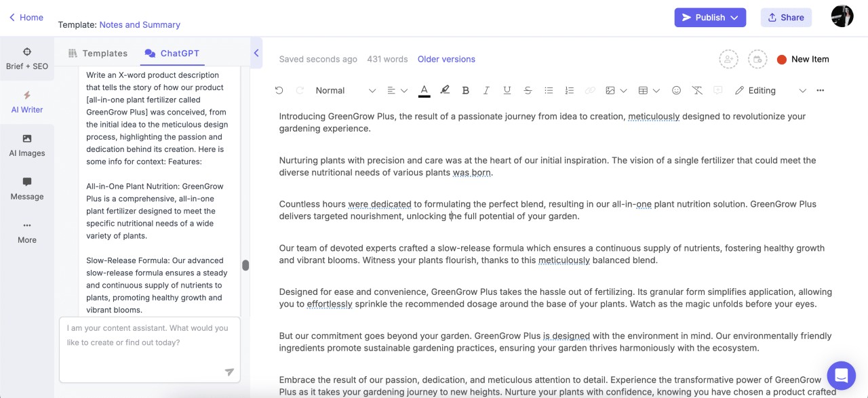Open the Normal paragraph style dropdown

coord(345,90)
